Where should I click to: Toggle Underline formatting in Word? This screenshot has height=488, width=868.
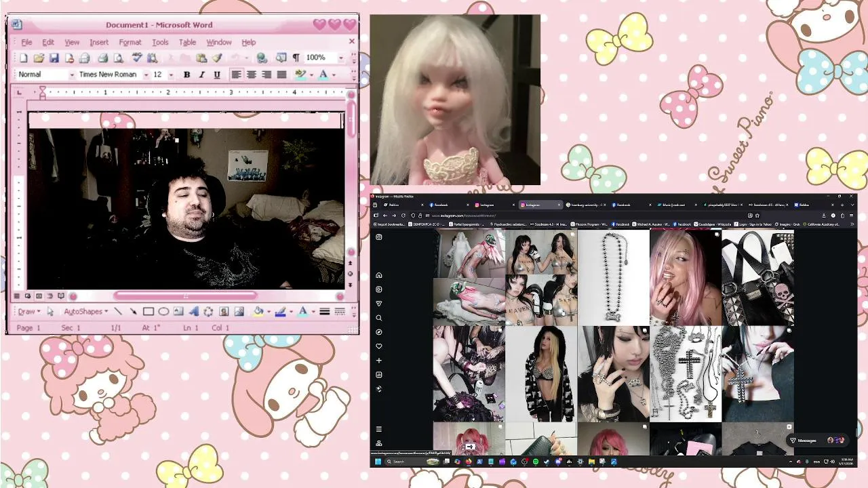pos(216,75)
